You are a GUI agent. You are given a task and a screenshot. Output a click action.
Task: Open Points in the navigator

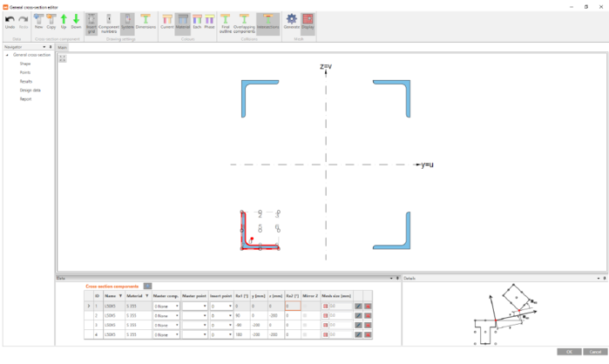(25, 72)
